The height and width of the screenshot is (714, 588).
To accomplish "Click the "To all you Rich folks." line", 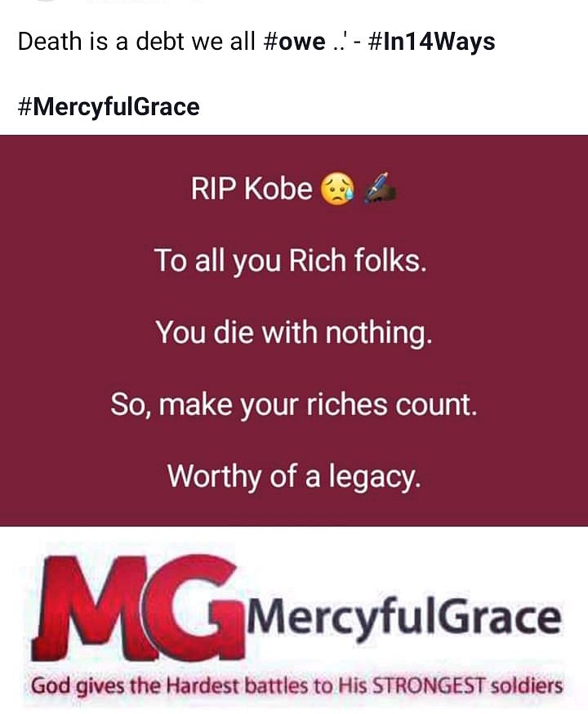I will coord(291,261).
